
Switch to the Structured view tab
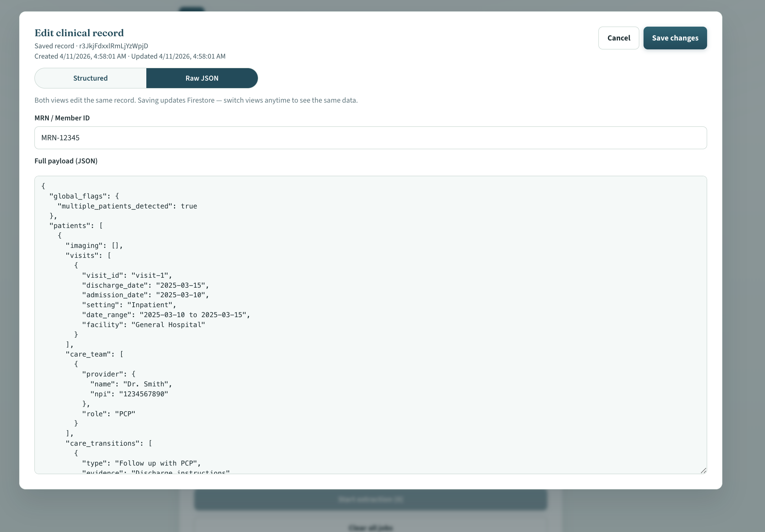[91, 78]
